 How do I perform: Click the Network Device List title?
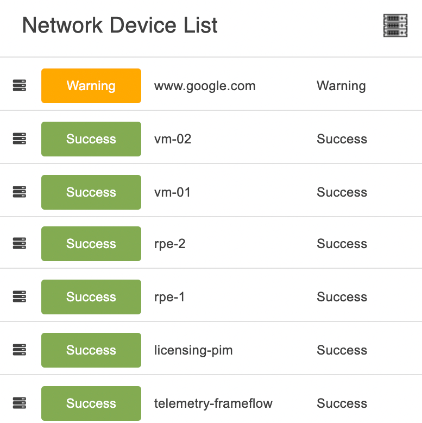(120, 25)
